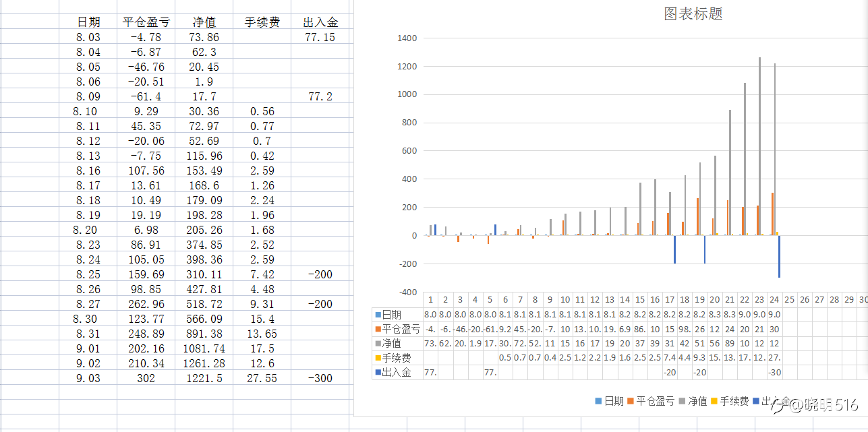868x432 pixels.
Task: Select the cell with value 77.15
Action: click(x=320, y=37)
